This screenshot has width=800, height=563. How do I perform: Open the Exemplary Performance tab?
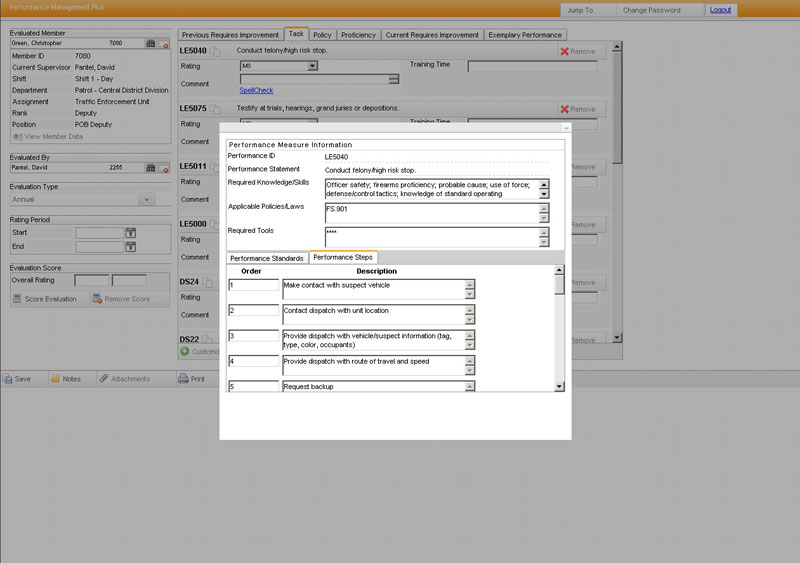[x=525, y=35]
